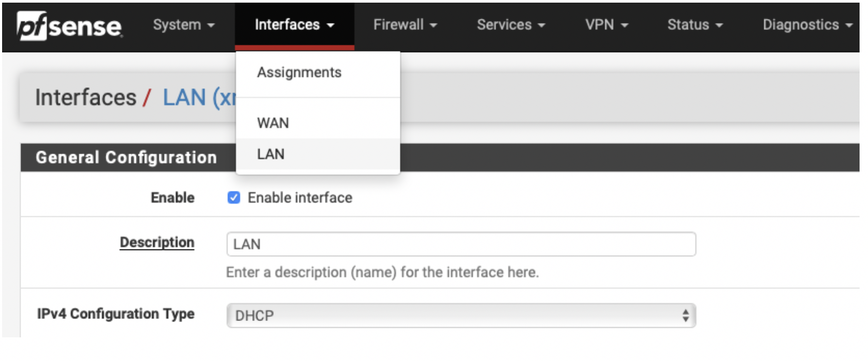The width and height of the screenshot is (868, 361).
Task: Open the Status menu
Action: click(694, 25)
